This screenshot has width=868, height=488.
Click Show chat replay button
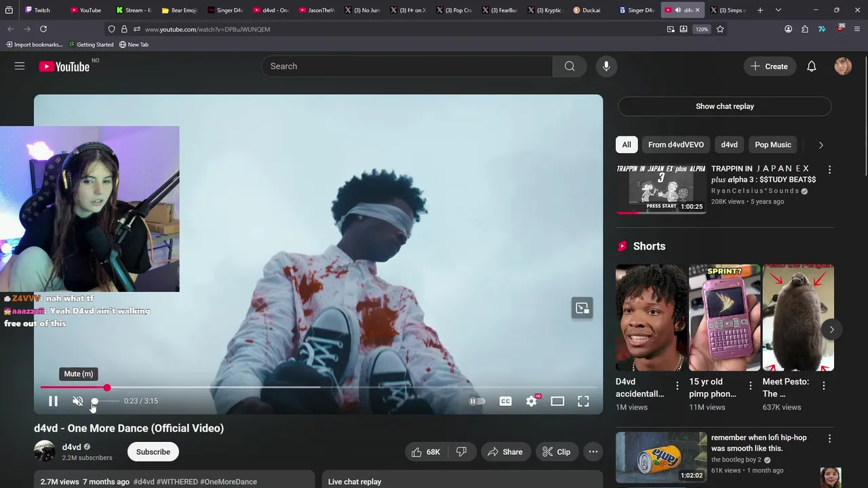click(x=724, y=106)
